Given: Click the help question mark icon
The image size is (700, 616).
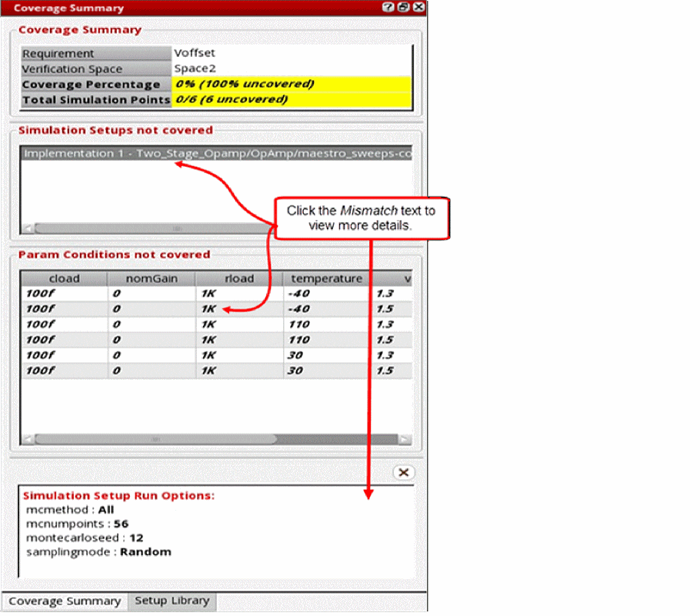Looking at the screenshot, I should [x=388, y=7].
